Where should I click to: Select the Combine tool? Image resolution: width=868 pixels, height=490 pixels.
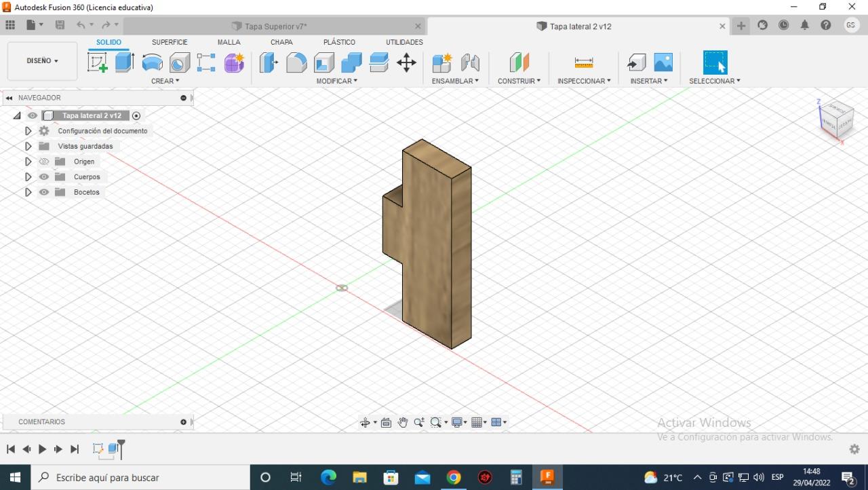[x=351, y=62]
